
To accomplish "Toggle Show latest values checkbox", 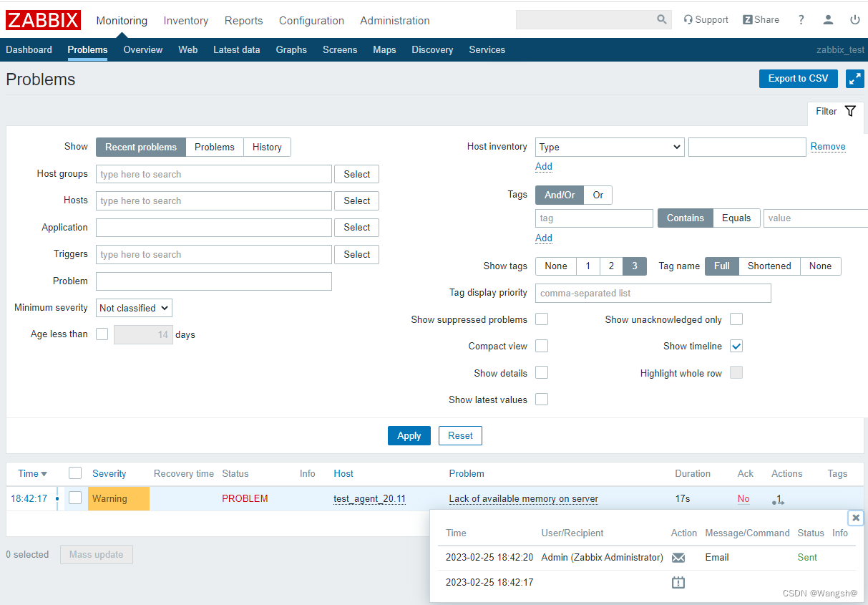I will 542,400.
